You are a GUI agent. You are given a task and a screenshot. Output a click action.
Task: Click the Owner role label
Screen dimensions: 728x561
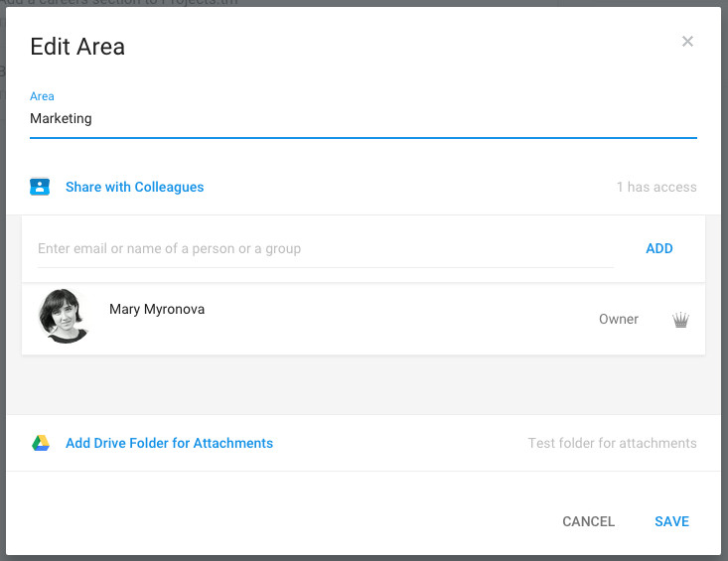619,320
